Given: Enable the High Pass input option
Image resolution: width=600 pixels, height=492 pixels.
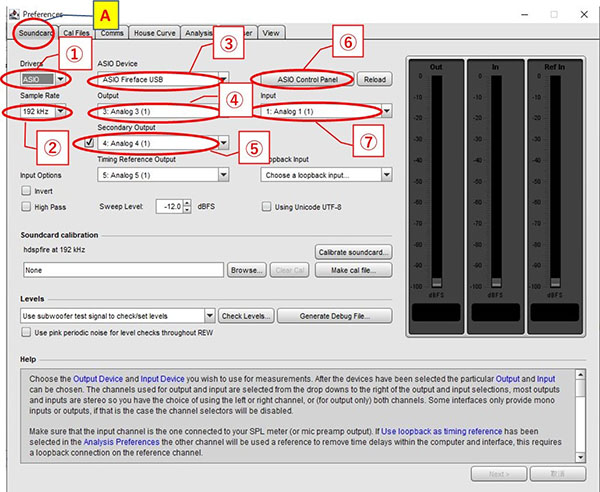Looking at the screenshot, I should [27, 206].
